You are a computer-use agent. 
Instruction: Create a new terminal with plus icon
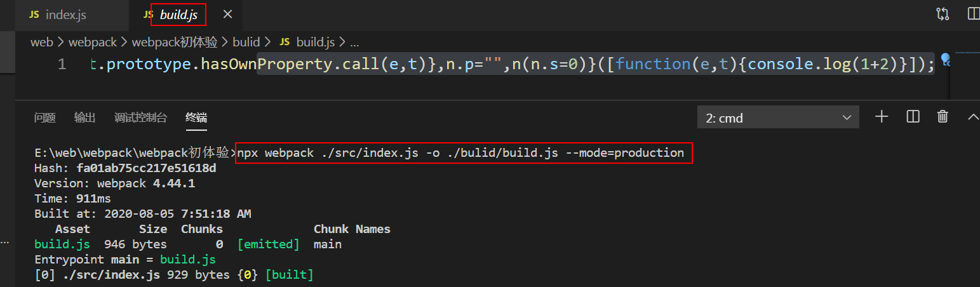(x=882, y=116)
